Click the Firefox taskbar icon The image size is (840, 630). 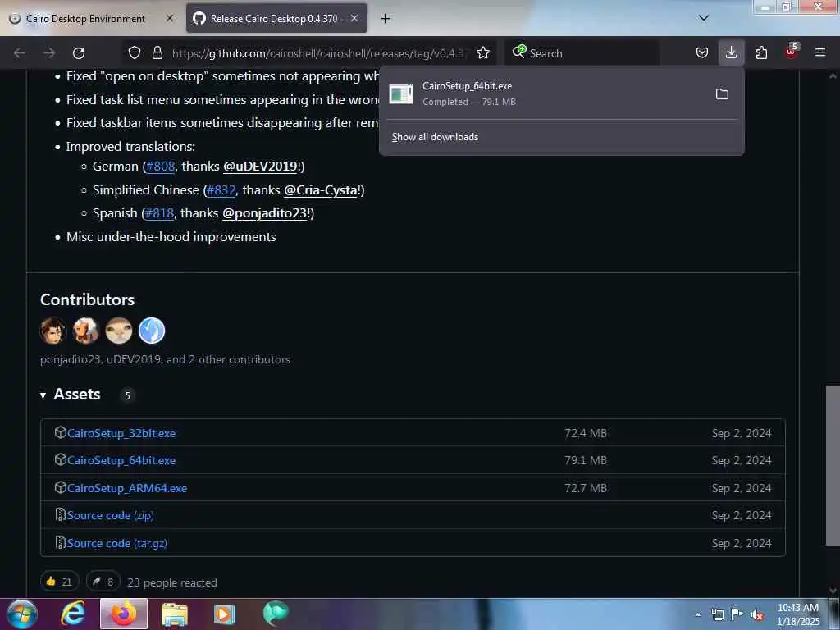coord(124,614)
